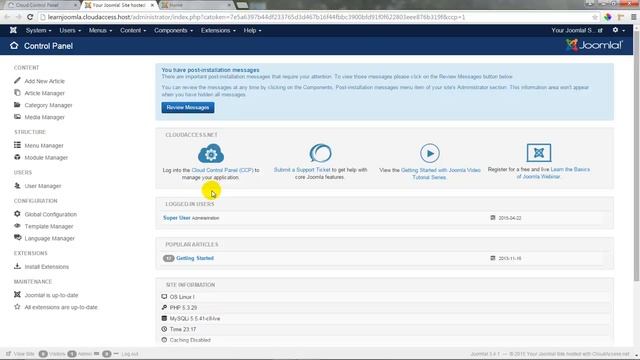Click the Media Manager image icon

tap(17, 117)
